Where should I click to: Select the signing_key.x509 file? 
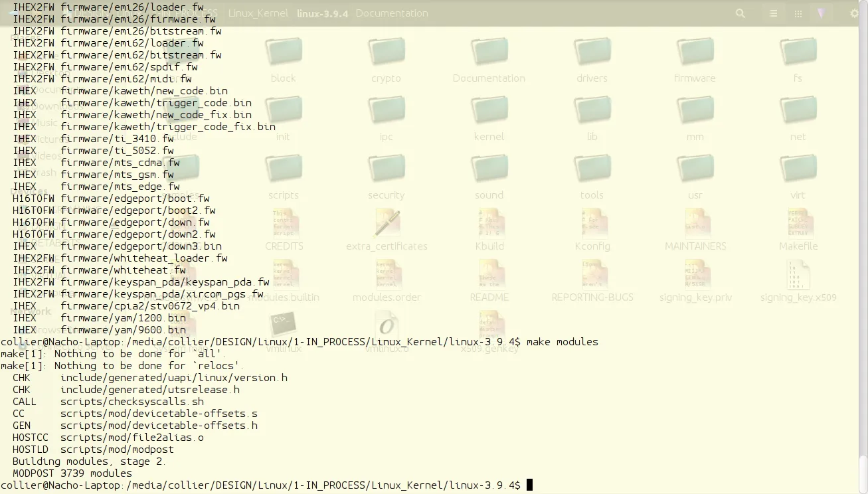[798, 275]
